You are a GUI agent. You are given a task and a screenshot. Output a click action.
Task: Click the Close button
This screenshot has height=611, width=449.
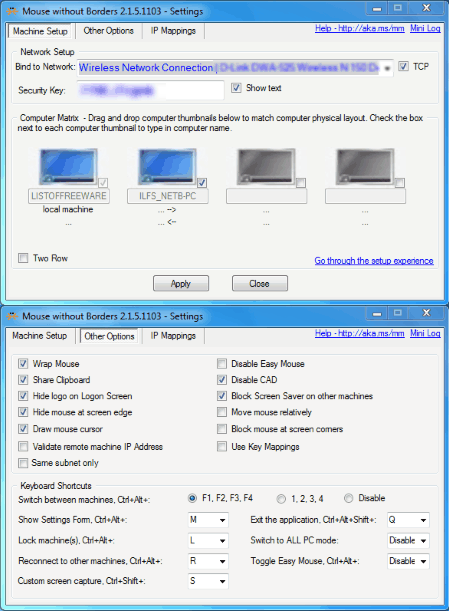(x=260, y=283)
